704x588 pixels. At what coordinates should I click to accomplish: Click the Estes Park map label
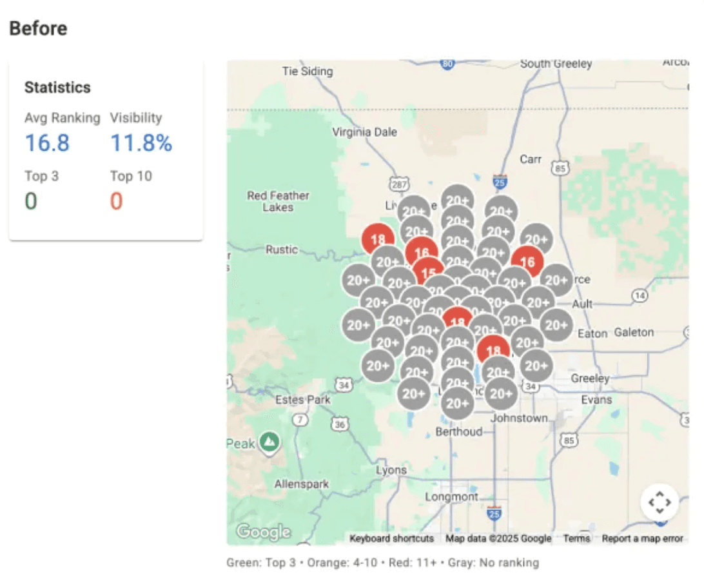click(x=303, y=400)
